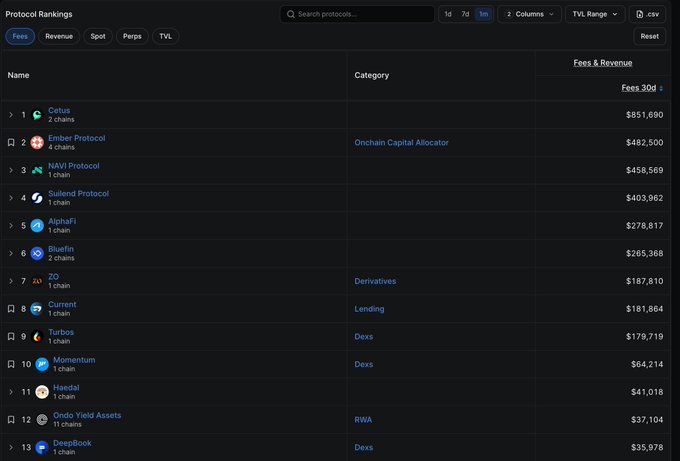Switch to the Spot tab
This screenshot has width=680, height=461.
(98, 36)
